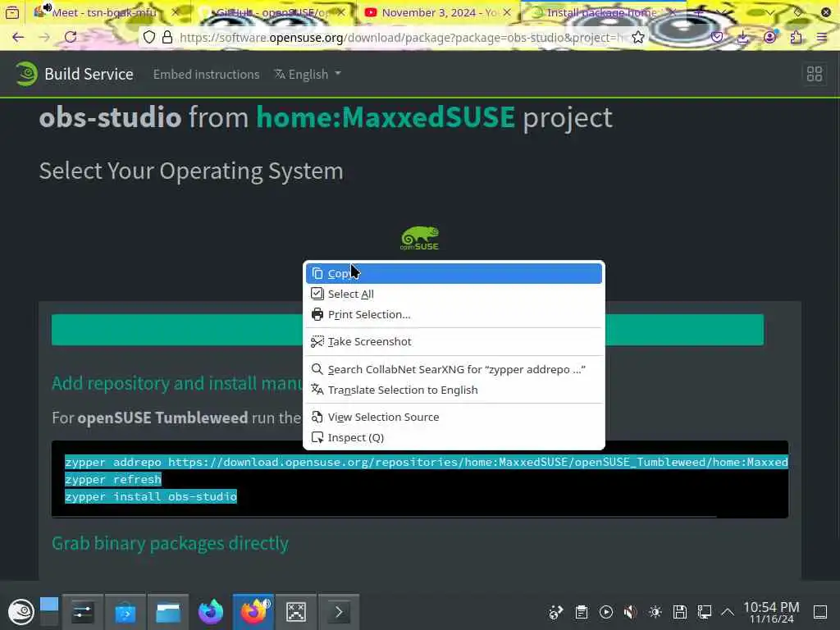Bookmark this page with the star icon
The width and height of the screenshot is (840, 630).
[637, 37]
